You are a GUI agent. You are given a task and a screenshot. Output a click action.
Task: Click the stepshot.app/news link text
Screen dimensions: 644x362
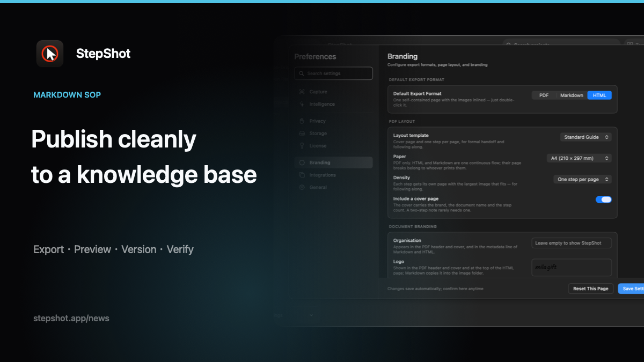coord(71,318)
